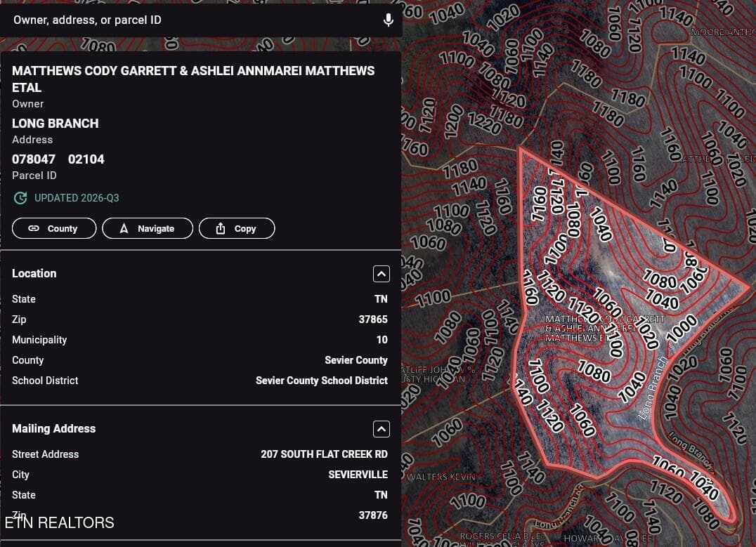Start navigation with the Navigate button
Screen dimensions: 756x547
(x=148, y=228)
